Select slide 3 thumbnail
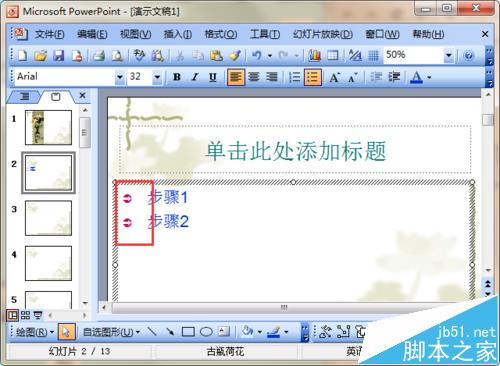500x366 pixels. (48, 218)
